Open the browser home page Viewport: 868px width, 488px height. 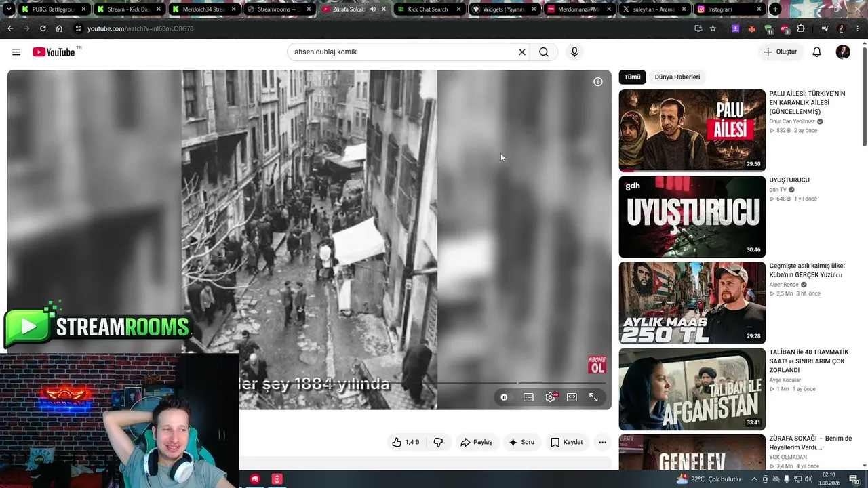point(59,28)
